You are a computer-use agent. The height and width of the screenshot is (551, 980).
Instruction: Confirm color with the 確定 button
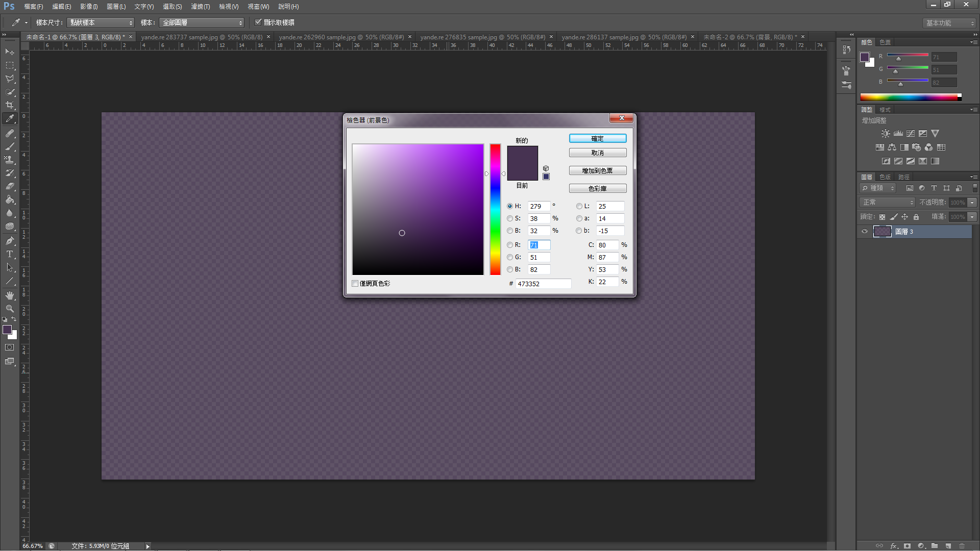(598, 139)
